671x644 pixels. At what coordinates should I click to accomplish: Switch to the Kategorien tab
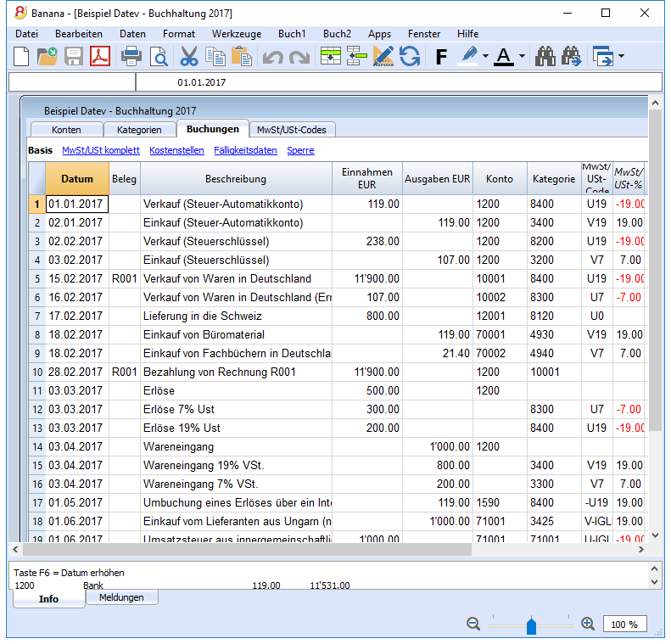click(x=139, y=130)
